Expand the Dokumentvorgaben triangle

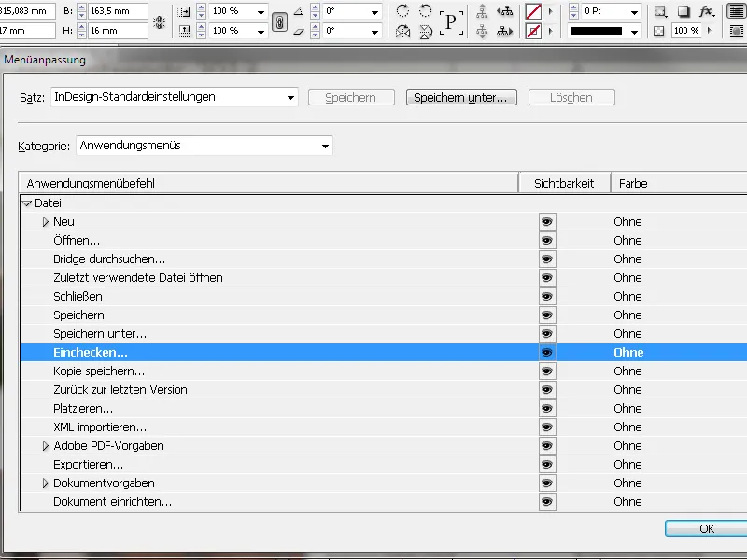pyautogui.click(x=46, y=483)
